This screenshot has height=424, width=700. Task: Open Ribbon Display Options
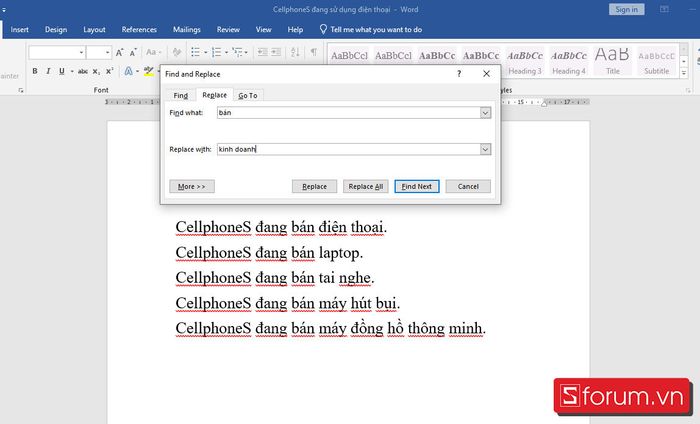point(664,9)
